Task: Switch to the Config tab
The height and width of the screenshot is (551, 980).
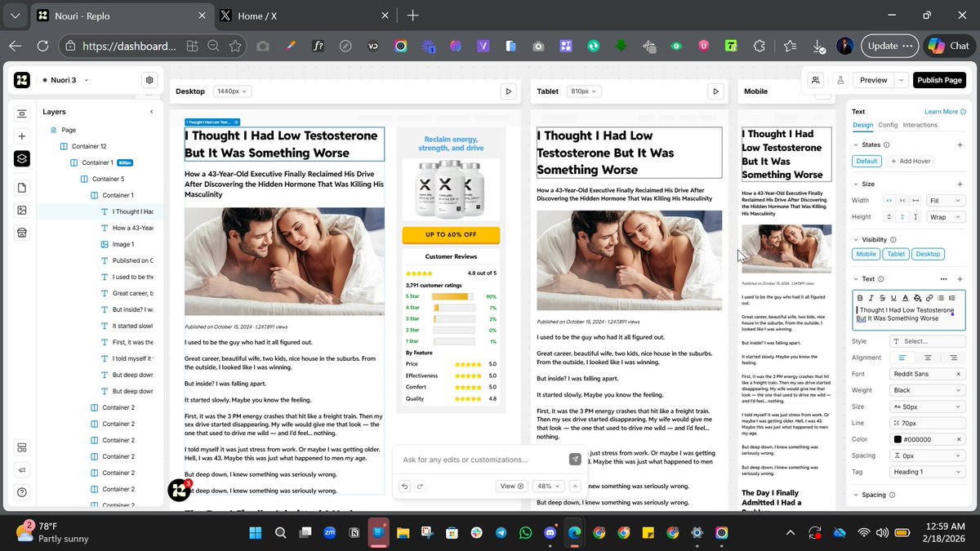Action: pyautogui.click(x=888, y=125)
